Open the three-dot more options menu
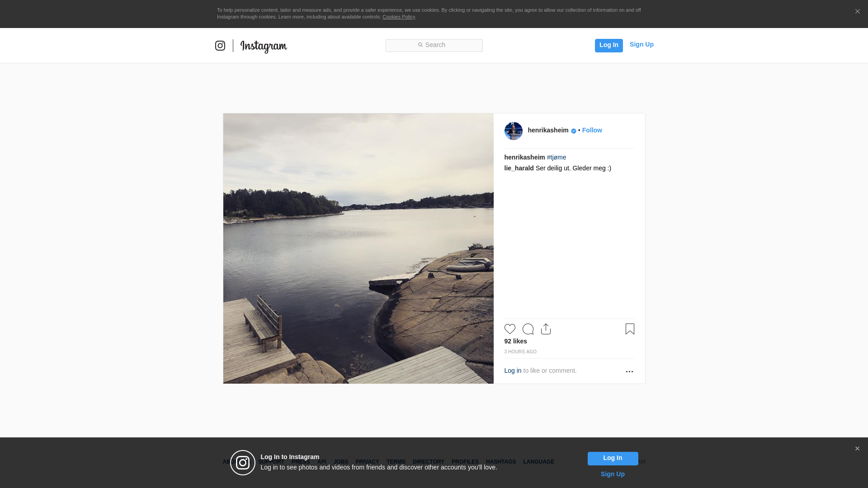 click(629, 371)
